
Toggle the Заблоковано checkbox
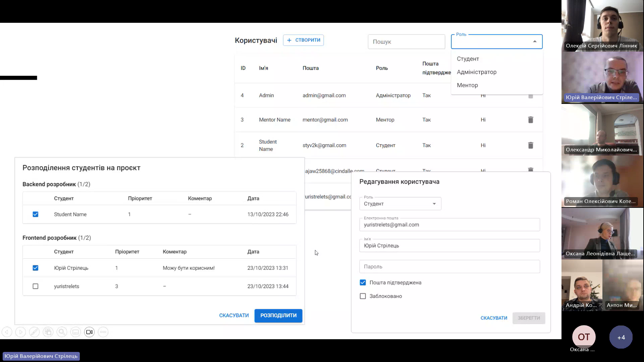(x=363, y=296)
